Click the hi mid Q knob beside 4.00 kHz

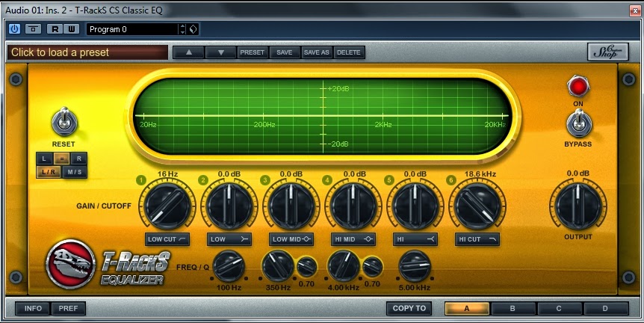pos(373,267)
